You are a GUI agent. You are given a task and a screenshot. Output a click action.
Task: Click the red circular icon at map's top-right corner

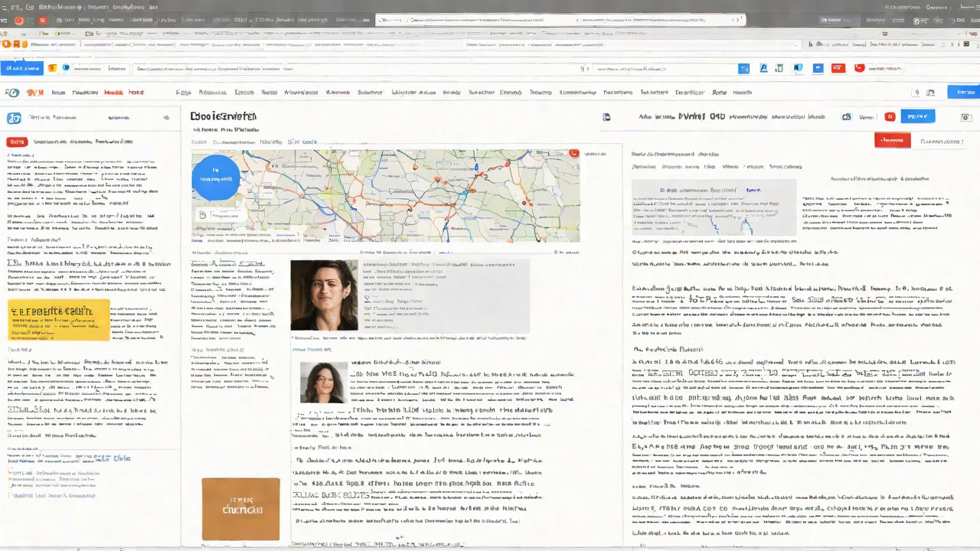click(573, 153)
